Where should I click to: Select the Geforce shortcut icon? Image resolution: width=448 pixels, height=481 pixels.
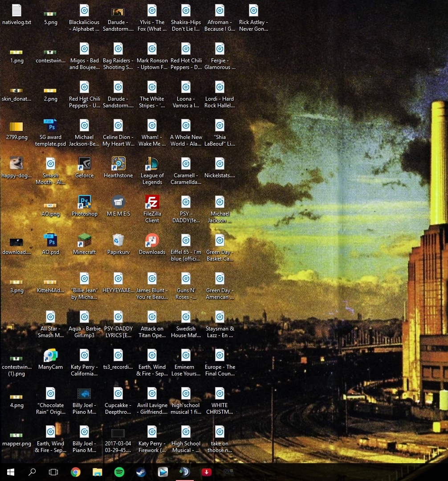(x=84, y=167)
